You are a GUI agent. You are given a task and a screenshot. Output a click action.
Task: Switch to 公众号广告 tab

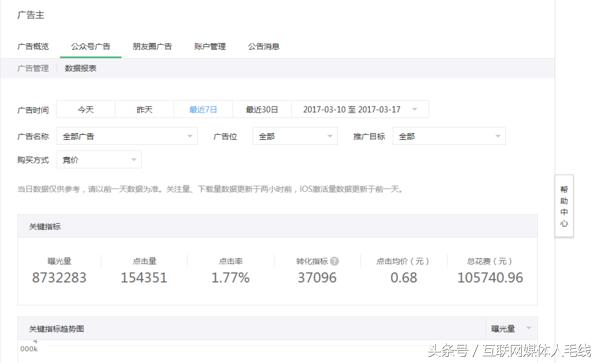click(91, 46)
